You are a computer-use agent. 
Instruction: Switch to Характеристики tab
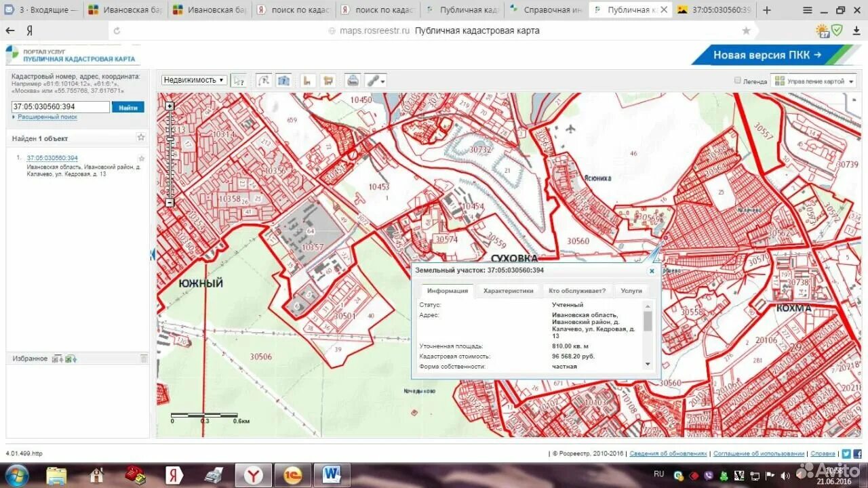[508, 291]
